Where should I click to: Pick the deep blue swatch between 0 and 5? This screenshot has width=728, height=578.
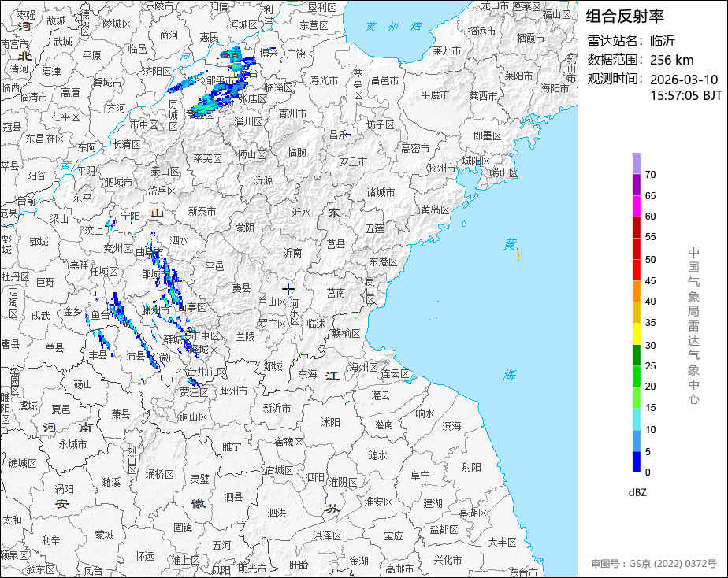[x=636, y=462]
